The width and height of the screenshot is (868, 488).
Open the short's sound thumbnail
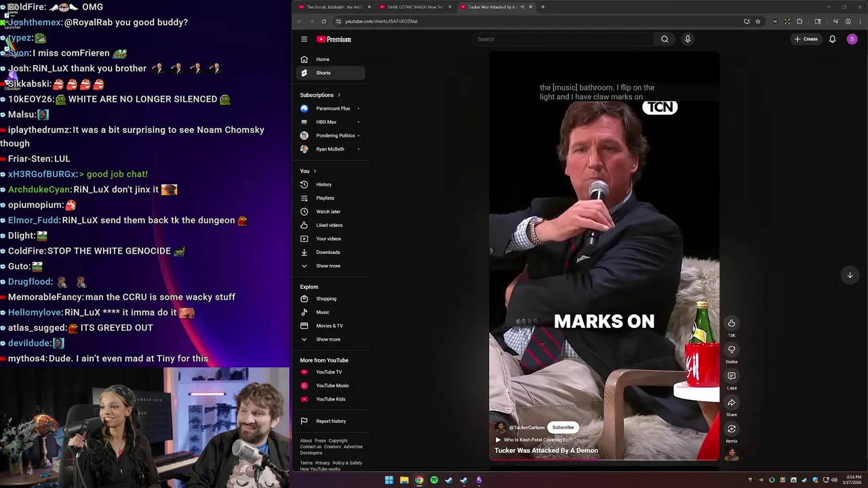(x=731, y=455)
